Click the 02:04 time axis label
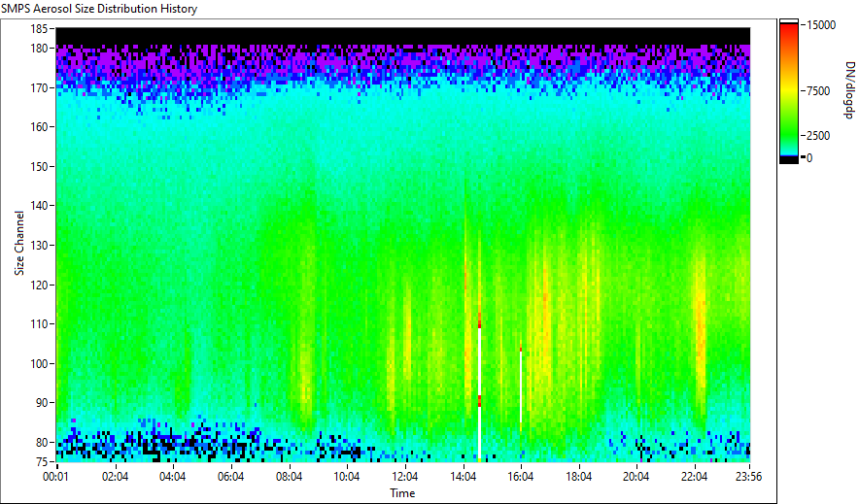Screen dimensions: 859x504 (x=115, y=477)
